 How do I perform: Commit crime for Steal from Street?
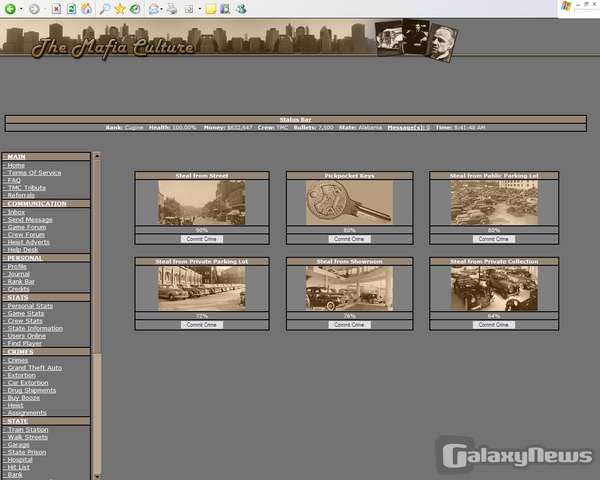(x=201, y=239)
